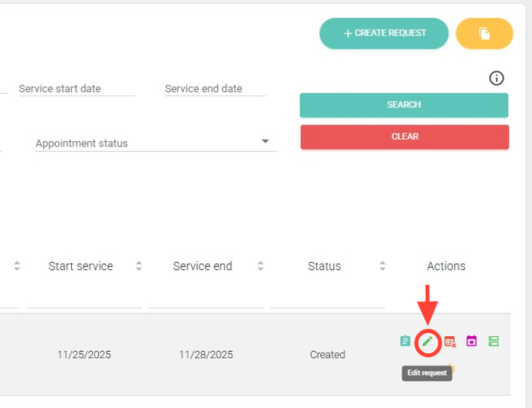532x408 pixels.
Task: Click the filter box under Status
Action: 327,299
